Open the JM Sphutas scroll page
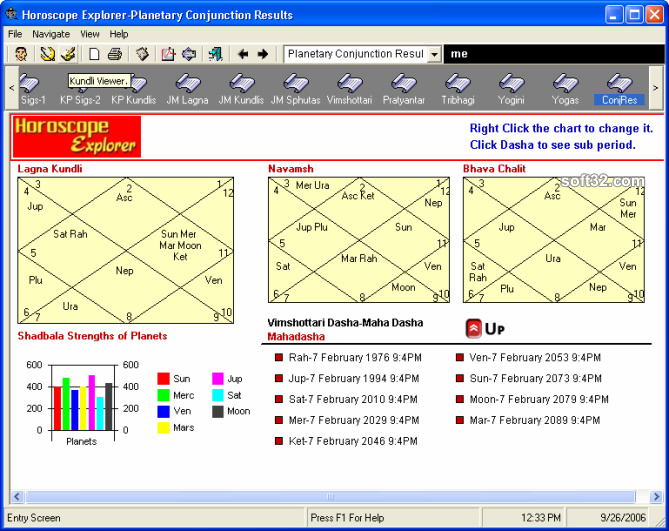 tap(296, 89)
